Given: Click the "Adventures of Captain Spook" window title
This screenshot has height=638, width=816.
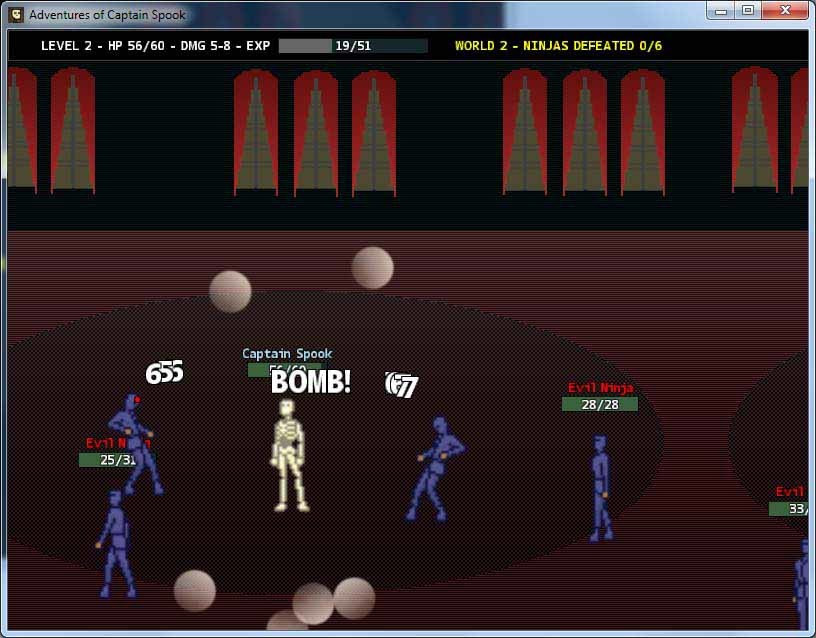Looking at the screenshot, I should click(107, 15).
